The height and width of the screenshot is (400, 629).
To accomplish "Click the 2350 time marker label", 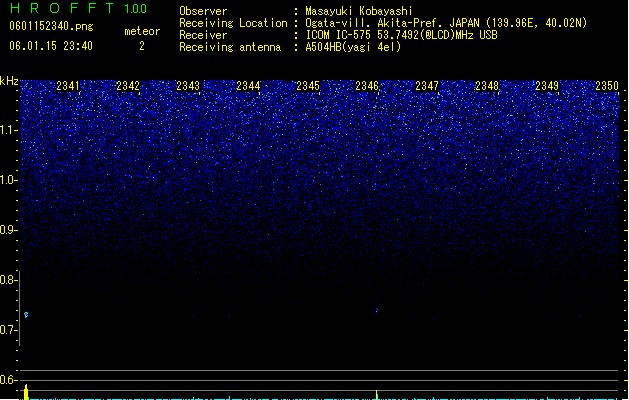I will pyautogui.click(x=607, y=86).
